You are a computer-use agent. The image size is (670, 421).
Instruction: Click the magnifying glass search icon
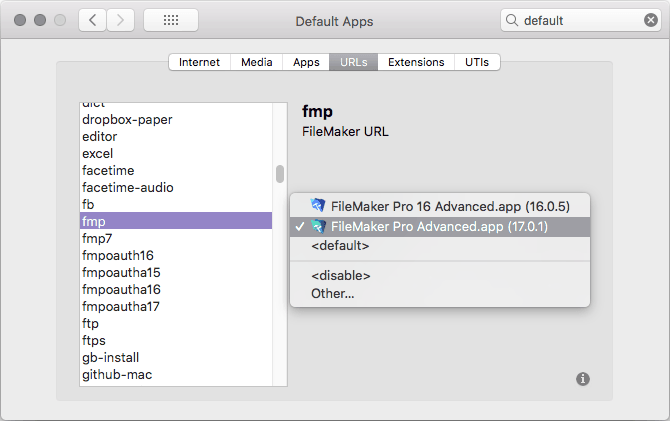511,20
